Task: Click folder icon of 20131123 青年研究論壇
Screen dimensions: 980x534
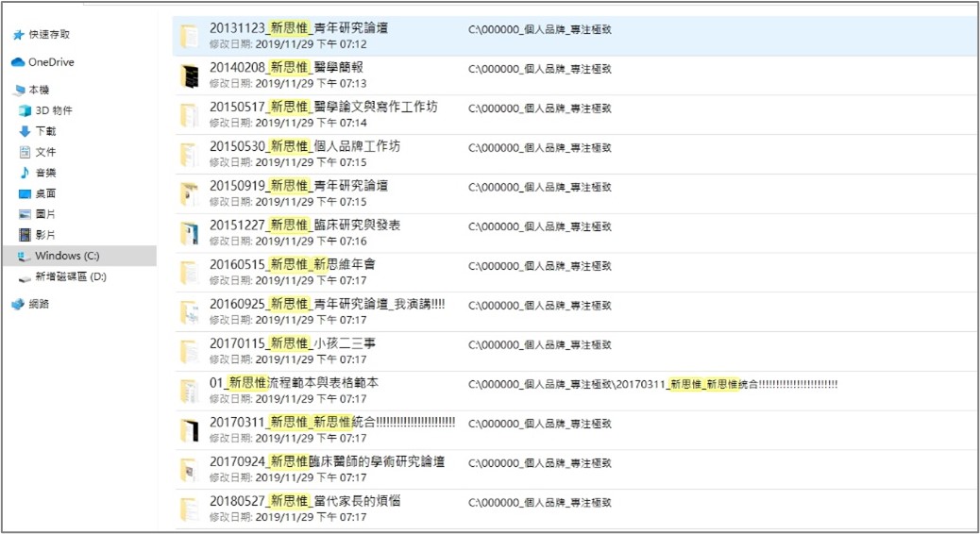Action: point(189,36)
